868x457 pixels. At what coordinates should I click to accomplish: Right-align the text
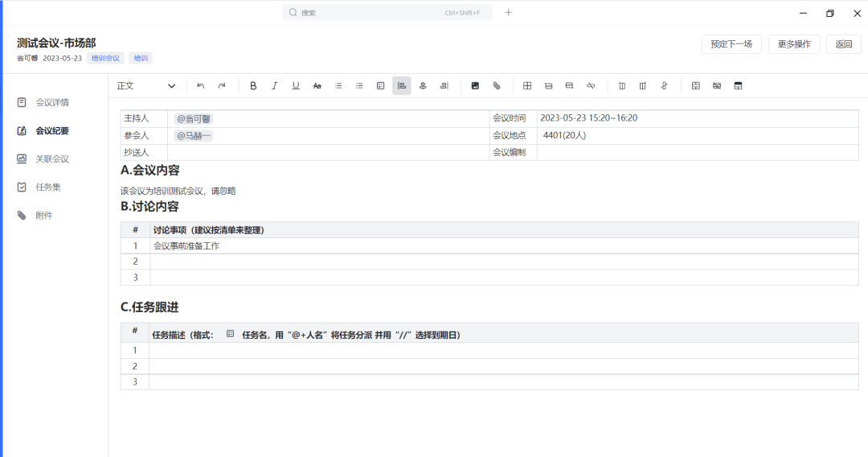pos(444,86)
